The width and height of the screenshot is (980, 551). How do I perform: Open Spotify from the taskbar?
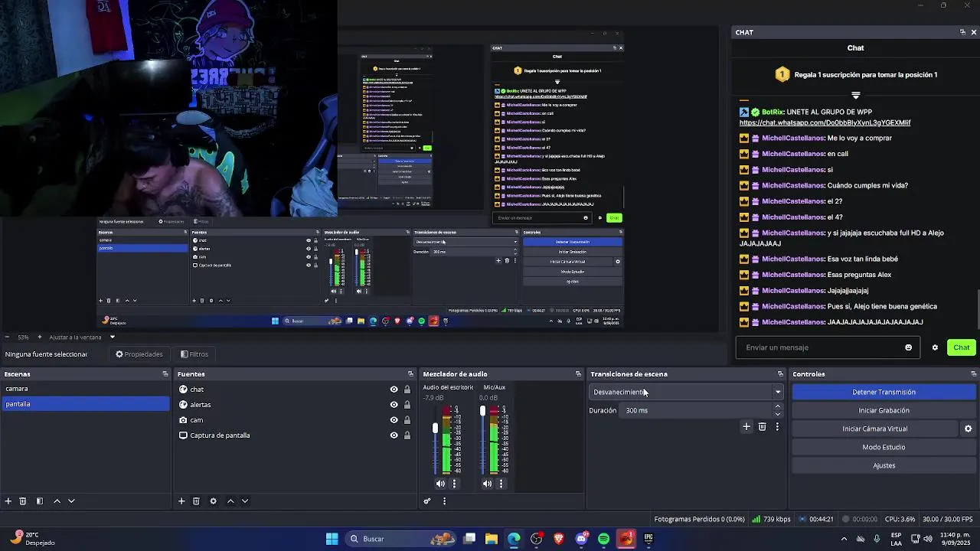604,539
